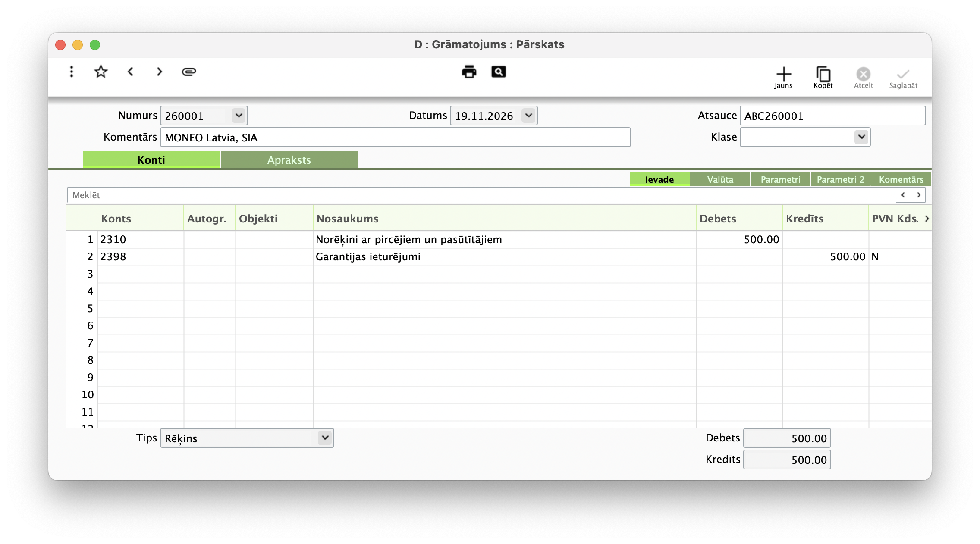Click the print icon
Viewport: 980px width, 544px height.
pyautogui.click(x=469, y=72)
